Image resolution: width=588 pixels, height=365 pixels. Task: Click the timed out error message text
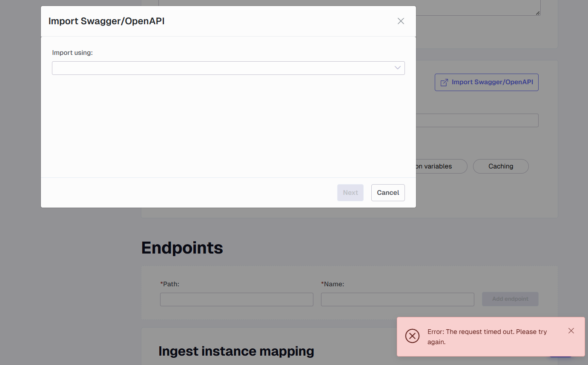pyautogui.click(x=487, y=336)
